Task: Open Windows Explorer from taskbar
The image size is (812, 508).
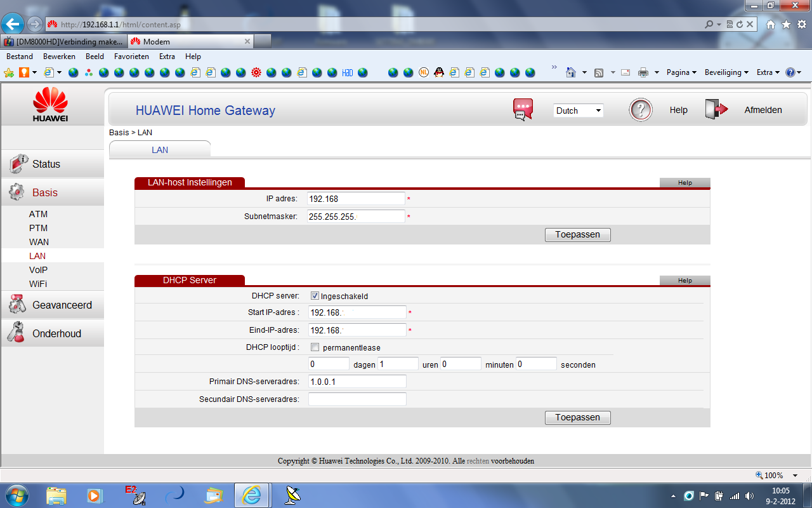Action: pos(56,495)
